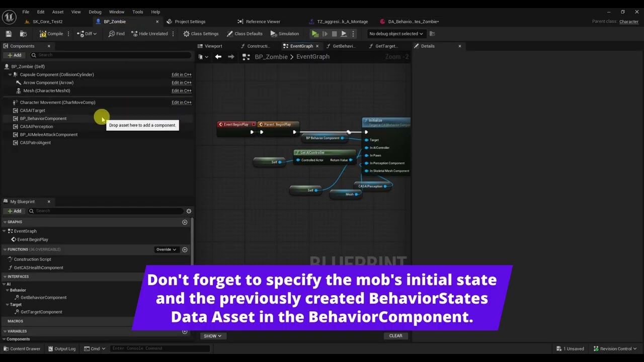This screenshot has width=644, height=362.
Task: Open Class Defaults
Action: coord(245,34)
